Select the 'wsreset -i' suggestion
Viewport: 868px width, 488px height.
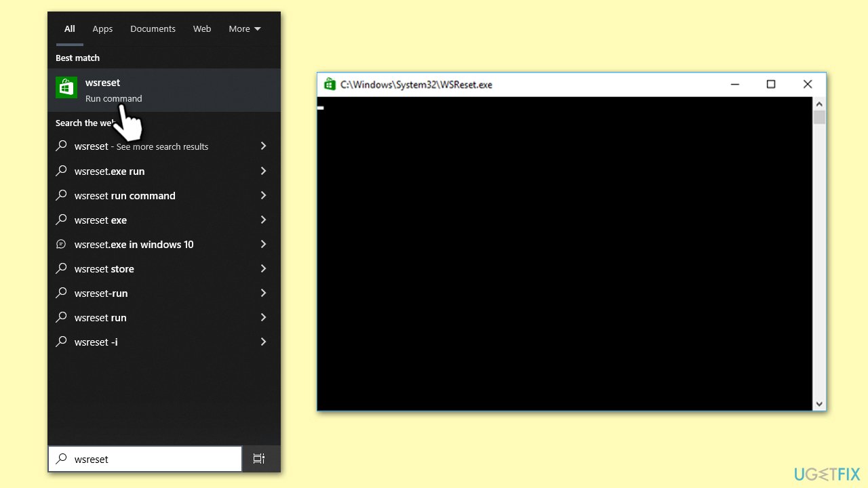point(164,342)
